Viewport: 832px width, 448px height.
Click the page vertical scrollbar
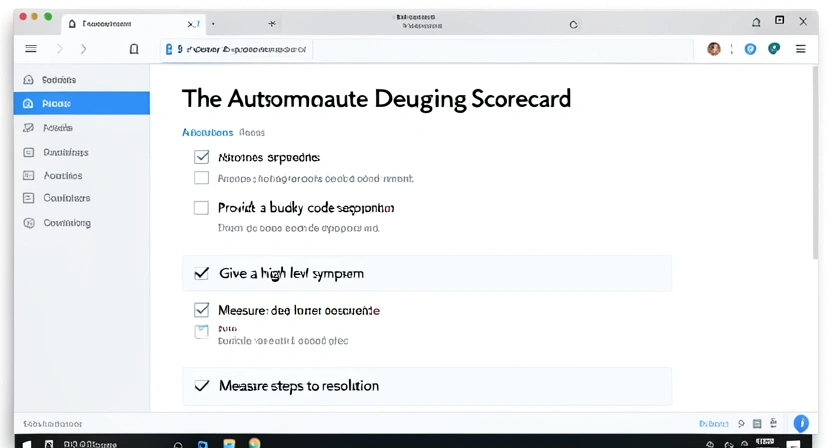[816, 162]
